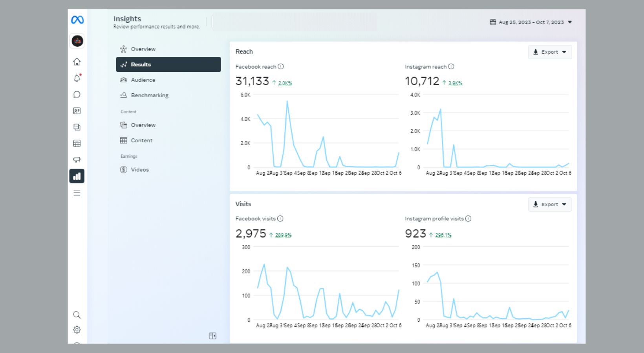644x353 pixels.
Task: Expand the Visits Export dropdown
Action: click(550, 204)
